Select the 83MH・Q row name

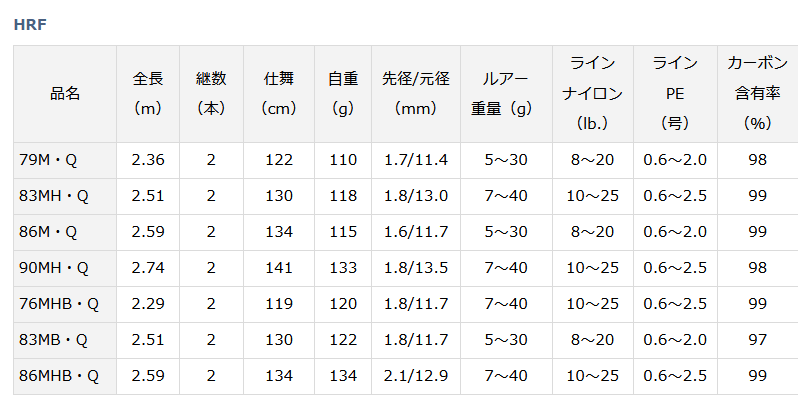coord(65,196)
